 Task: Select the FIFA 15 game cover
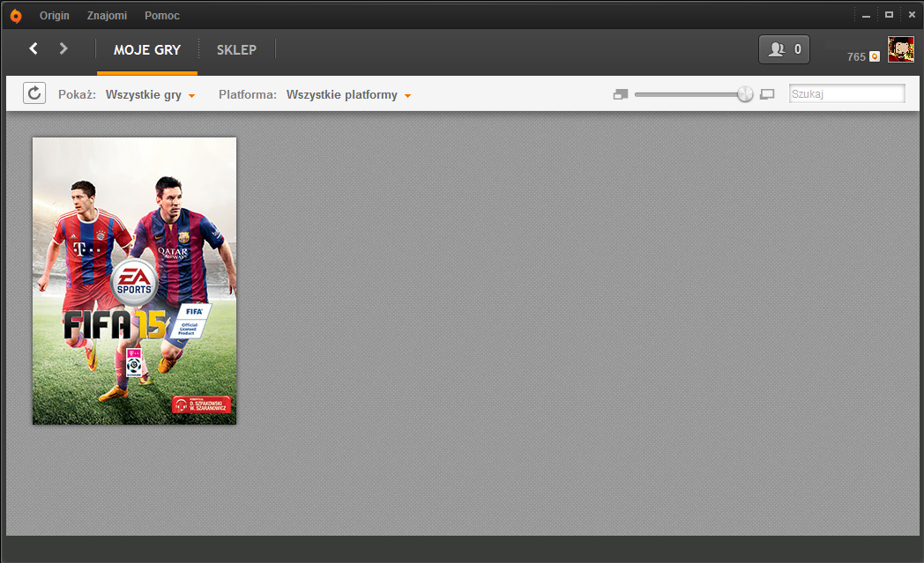click(134, 281)
